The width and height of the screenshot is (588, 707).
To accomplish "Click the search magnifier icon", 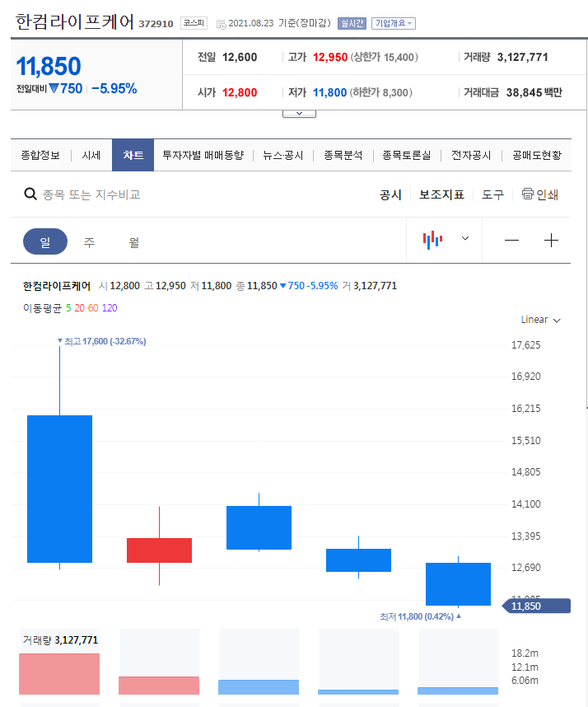I will [x=30, y=194].
